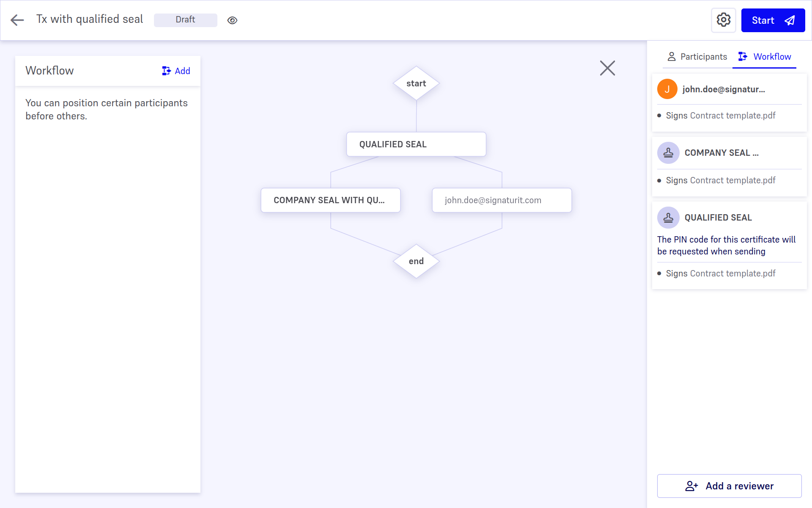Open the settings gear icon
Viewport: 812px width, 508px height.
click(x=723, y=20)
